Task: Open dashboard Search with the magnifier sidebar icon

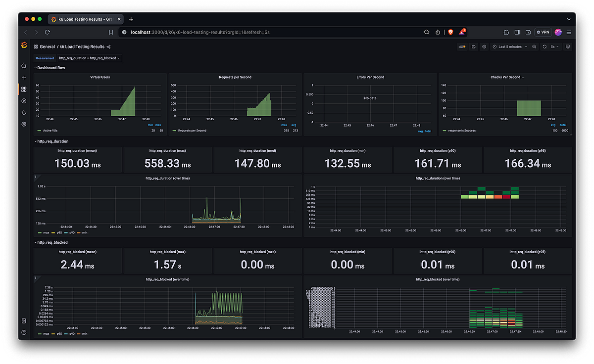Action: click(x=24, y=66)
